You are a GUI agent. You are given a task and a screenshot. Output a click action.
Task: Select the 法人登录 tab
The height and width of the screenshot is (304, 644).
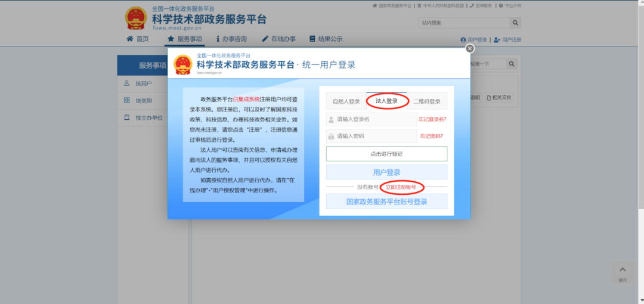pyautogui.click(x=386, y=101)
